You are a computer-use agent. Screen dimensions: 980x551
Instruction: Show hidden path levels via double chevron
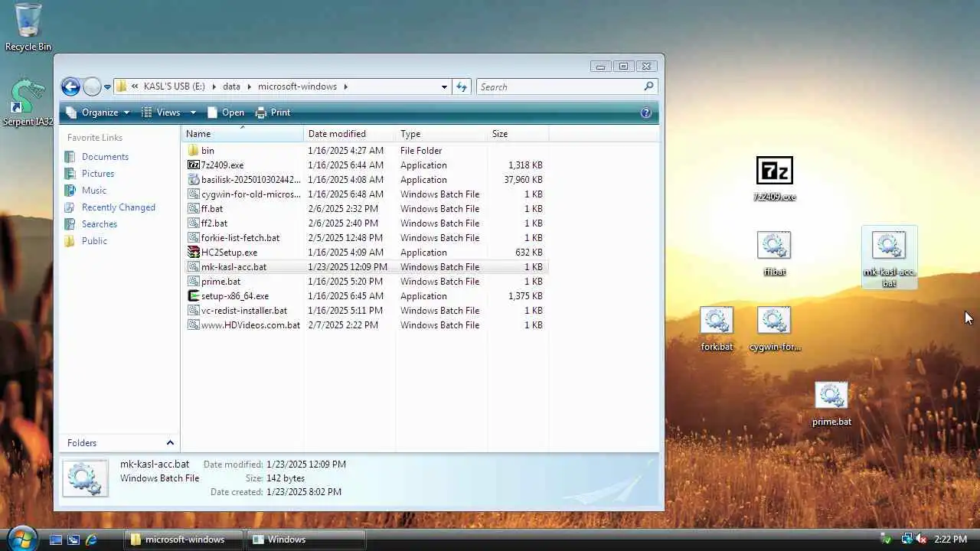[x=135, y=86]
